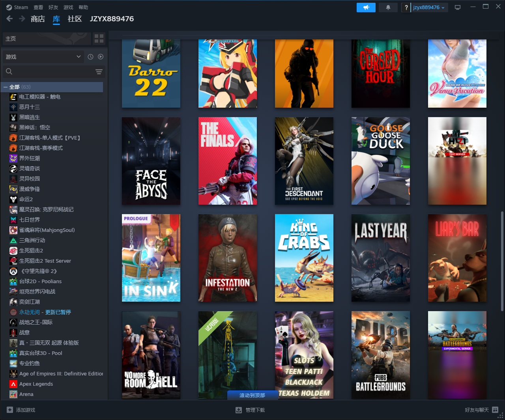
Task: Click the 命运2 game icon
Action: coord(13,199)
